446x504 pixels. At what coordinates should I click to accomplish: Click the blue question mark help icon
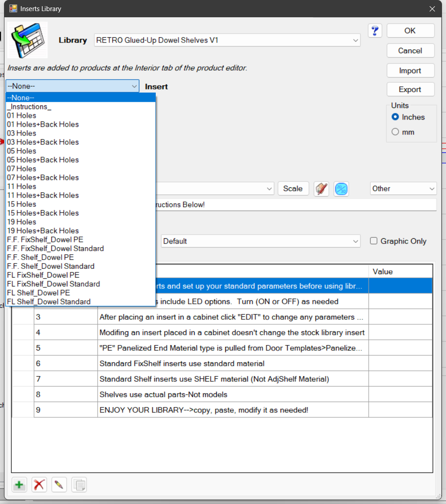(x=375, y=31)
